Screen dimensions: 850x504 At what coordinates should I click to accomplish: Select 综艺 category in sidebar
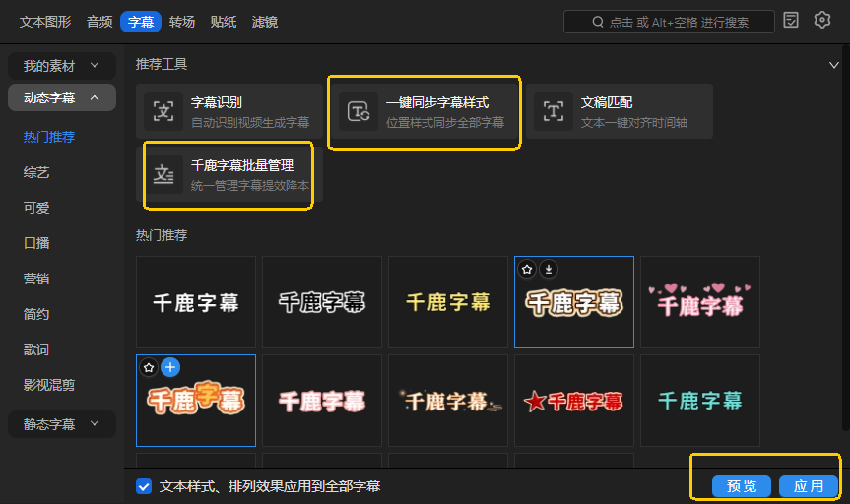coord(36,172)
